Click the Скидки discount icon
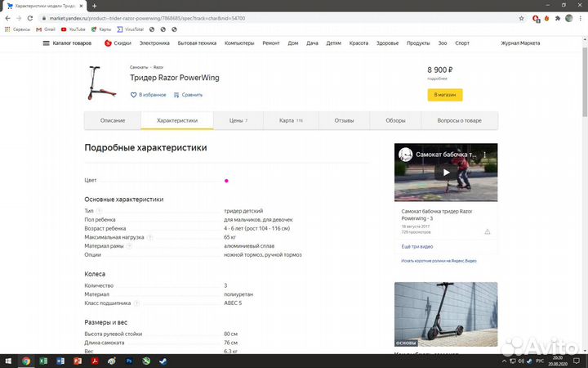The image size is (588, 368). click(108, 43)
